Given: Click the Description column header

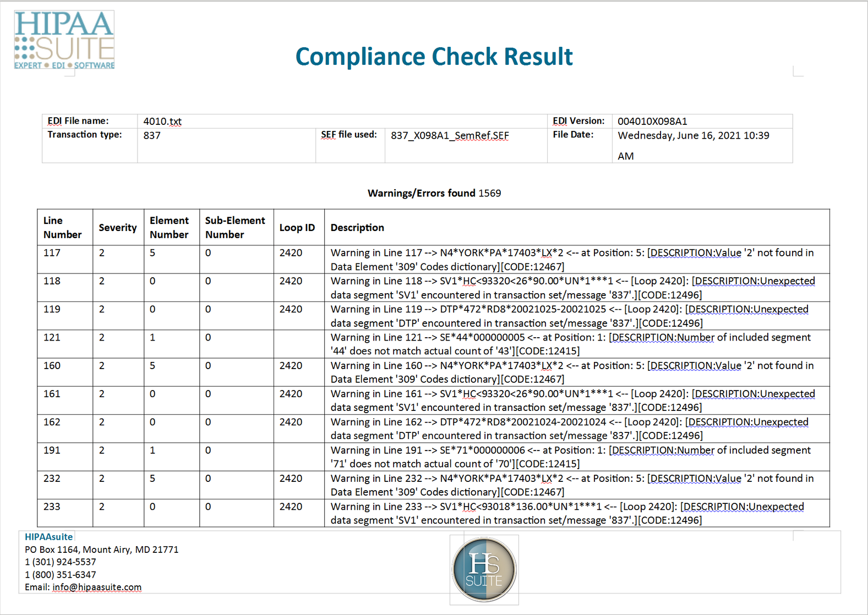Looking at the screenshot, I should (x=357, y=227).
